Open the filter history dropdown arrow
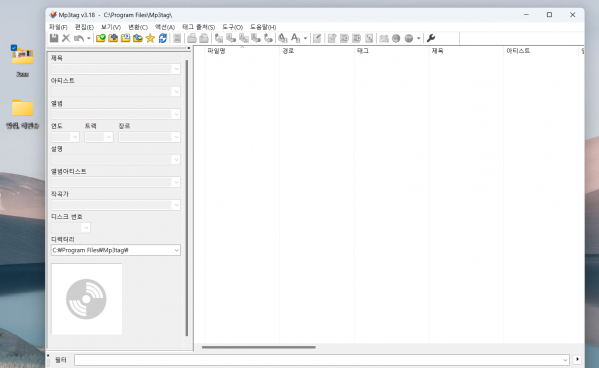Screen dimensions: 599x368 565,360
